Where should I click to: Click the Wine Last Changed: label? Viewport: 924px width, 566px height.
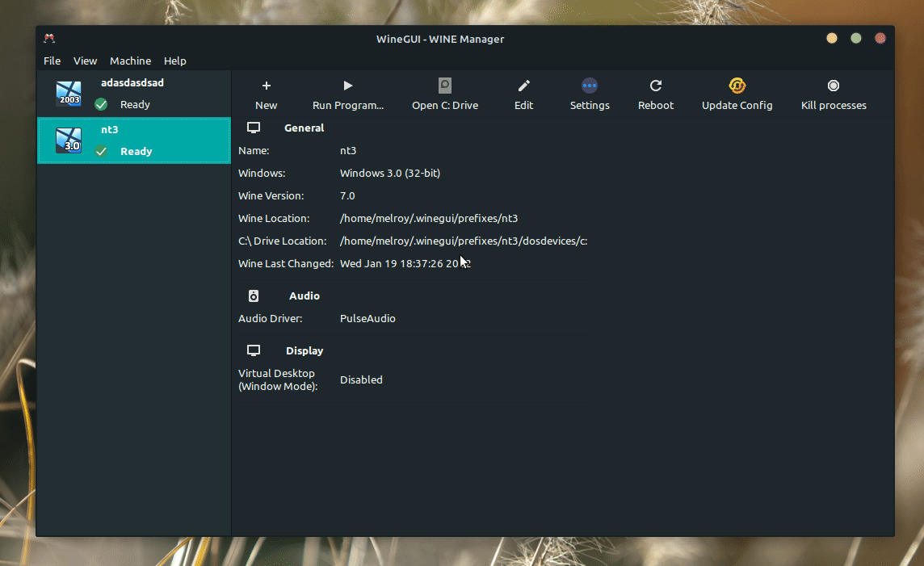[x=286, y=263]
